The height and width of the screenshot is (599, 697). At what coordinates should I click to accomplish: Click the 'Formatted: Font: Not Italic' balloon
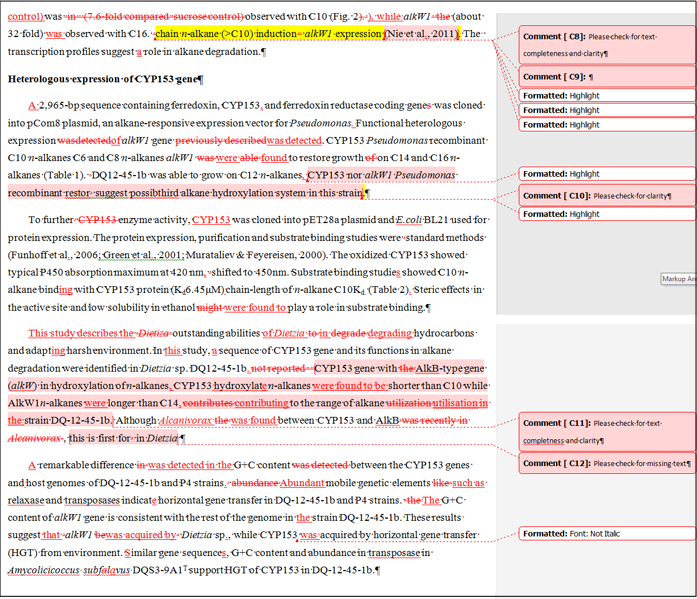pyautogui.click(x=607, y=533)
